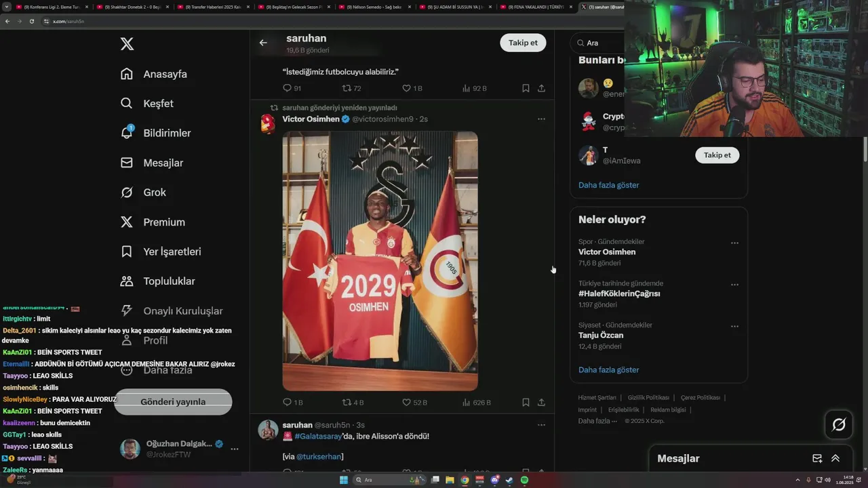Open Victor Osimhen trending topic
The width and height of the screenshot is (868, 488).
click(x=607, y=252)
